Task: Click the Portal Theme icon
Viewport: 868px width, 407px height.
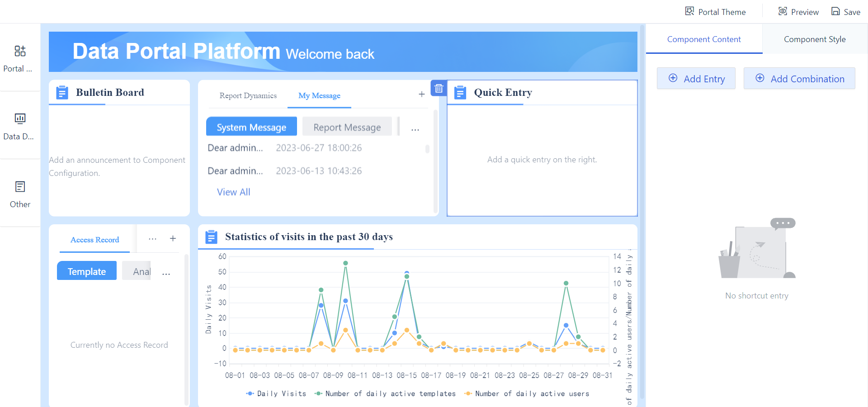Action: tap(690, 11)
